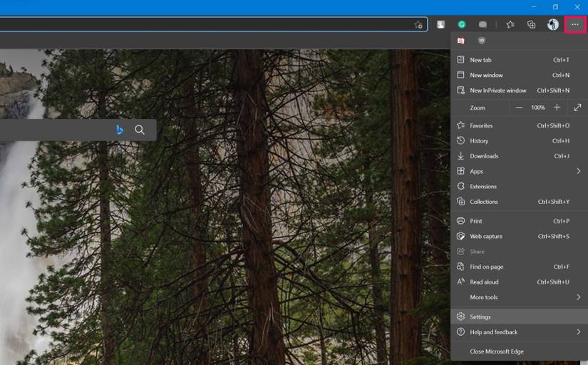Enter full screen via zoom arrows icon
The height and width of the screenshot is (365, 588).
[577, 108]
